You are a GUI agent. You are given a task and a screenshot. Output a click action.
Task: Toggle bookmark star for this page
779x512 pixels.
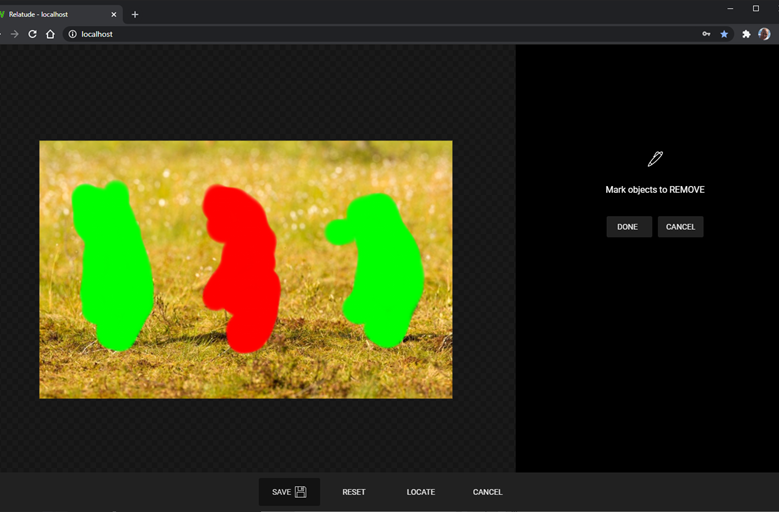tap(724, 34)
